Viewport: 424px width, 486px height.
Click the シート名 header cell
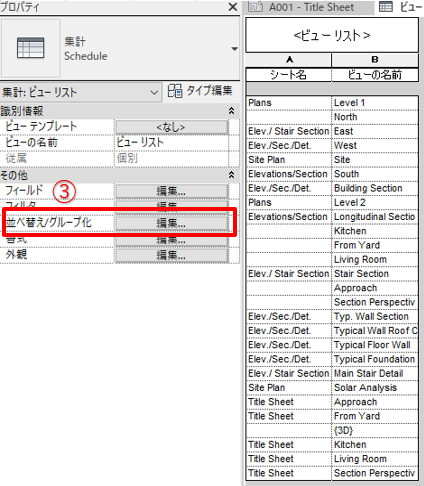[x=289, y=75]
